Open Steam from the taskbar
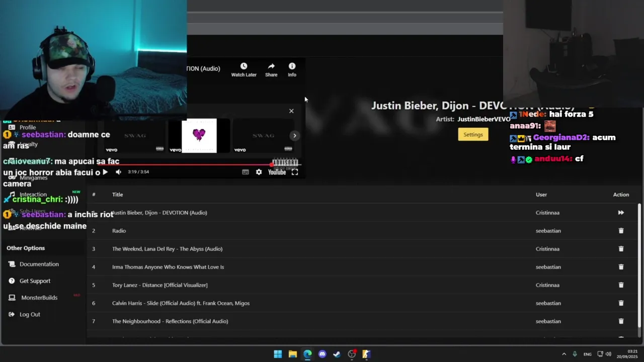 (x=337, y=354)
